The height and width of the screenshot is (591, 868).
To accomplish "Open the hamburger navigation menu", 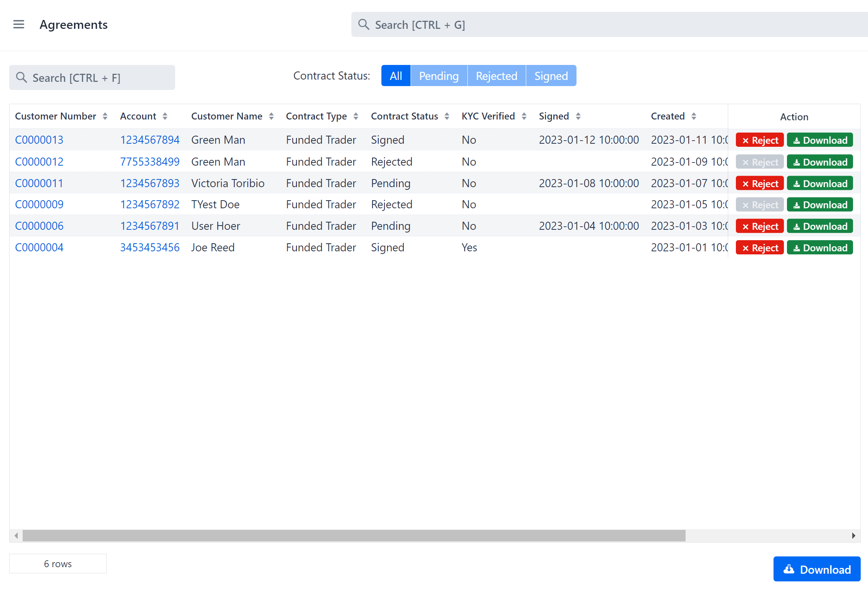I will 18,25.
